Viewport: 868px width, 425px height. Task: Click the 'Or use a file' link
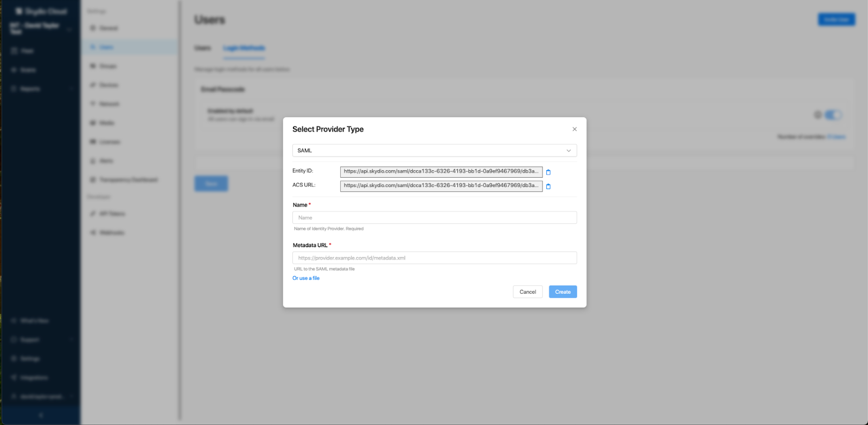pyautogui.click(x=306, y=278)
